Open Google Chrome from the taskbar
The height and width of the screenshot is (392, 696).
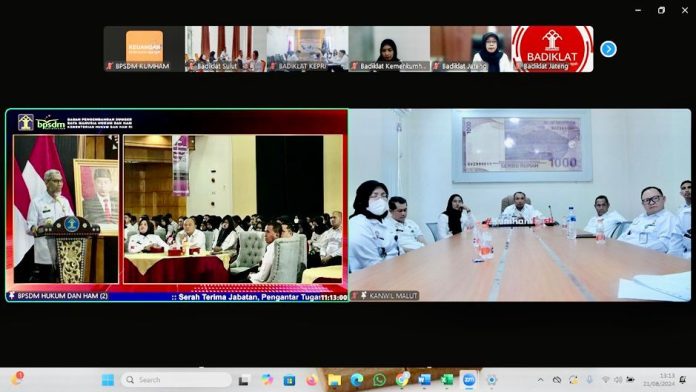(x=402, y=380)
